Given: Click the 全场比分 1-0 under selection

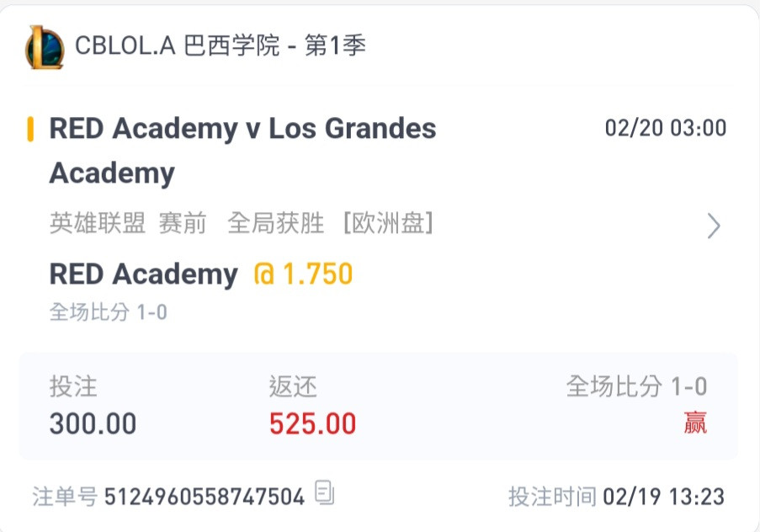Looking at the screenshot, I should [108, 312].
